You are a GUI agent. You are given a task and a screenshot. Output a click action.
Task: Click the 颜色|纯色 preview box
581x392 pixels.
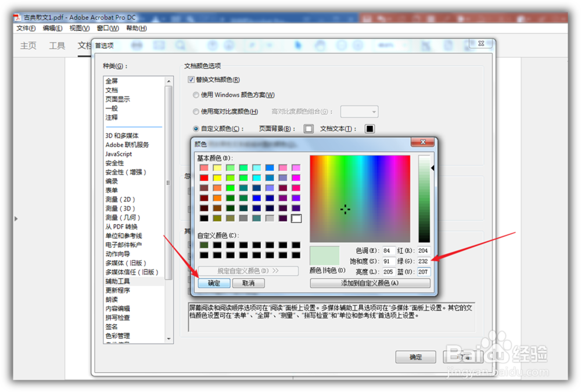pos(325,256)
